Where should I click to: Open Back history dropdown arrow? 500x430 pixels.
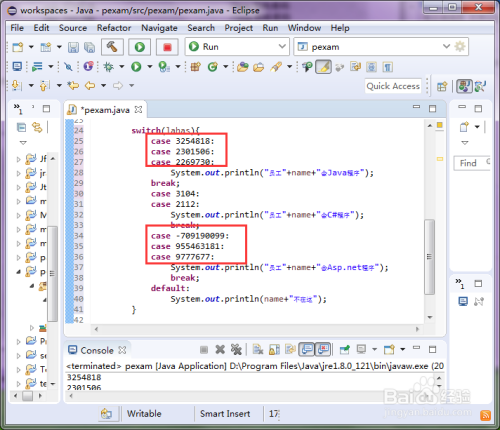[x=104, y=86]
